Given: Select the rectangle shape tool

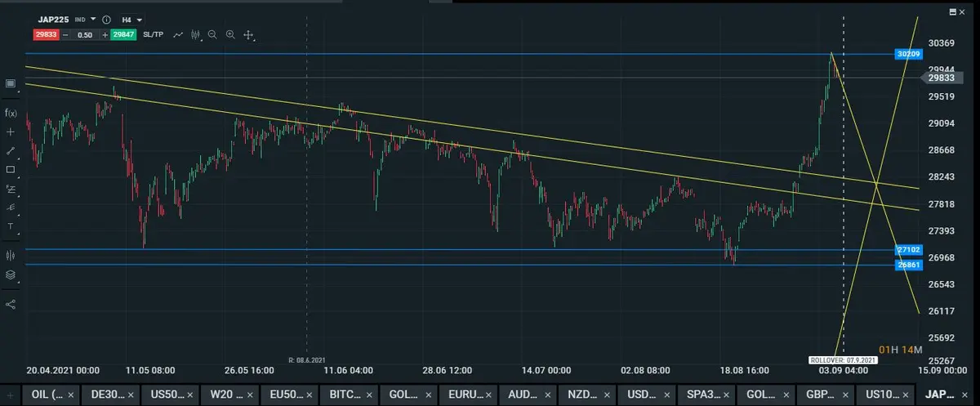Looking at the screenshot, I should point(11,170).
